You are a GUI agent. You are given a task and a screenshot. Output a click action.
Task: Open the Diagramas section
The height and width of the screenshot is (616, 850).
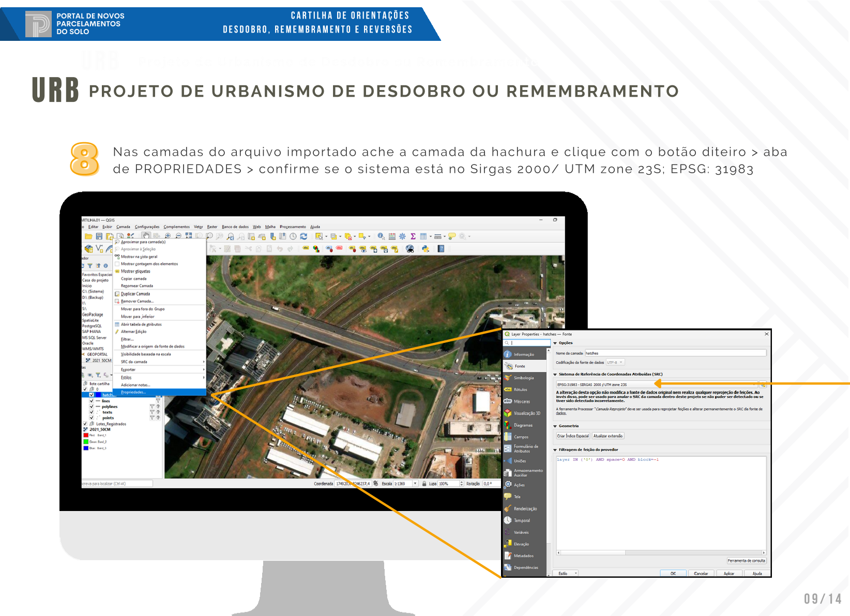pos(523,425)
